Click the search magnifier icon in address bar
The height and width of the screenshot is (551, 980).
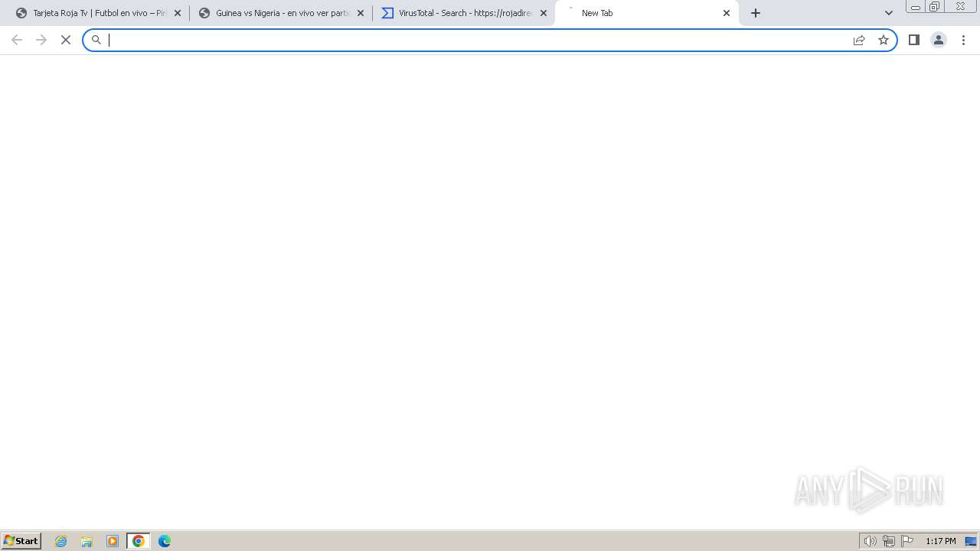click(96, 40)
